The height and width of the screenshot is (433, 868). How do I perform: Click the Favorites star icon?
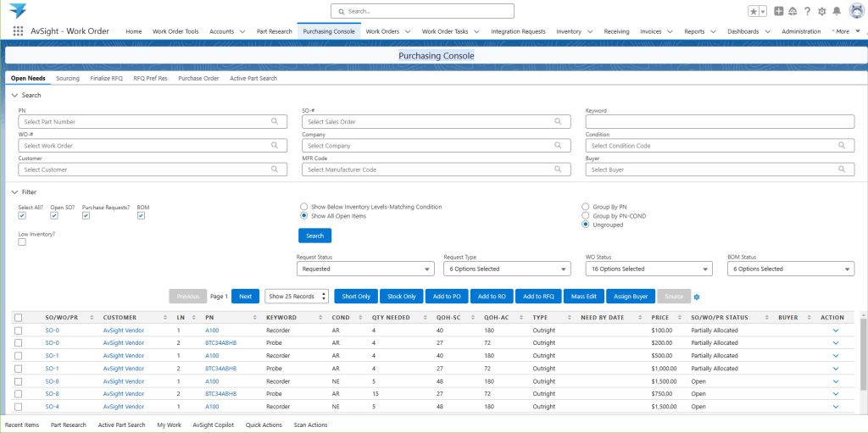click(754, 11)
